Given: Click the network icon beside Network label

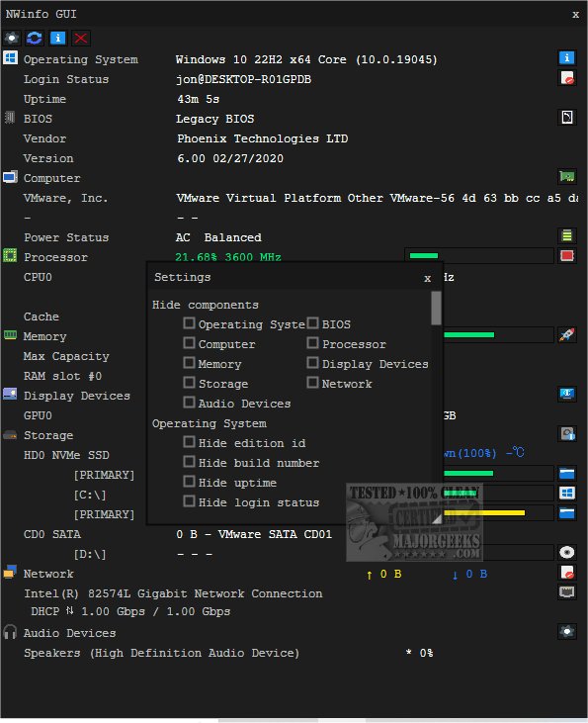Looking at the screenshot, I should tap(10, 573).
